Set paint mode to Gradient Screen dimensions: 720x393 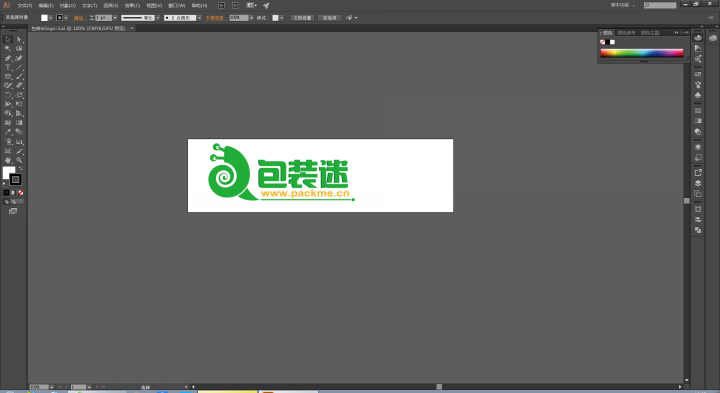click(x=14, y=193)
